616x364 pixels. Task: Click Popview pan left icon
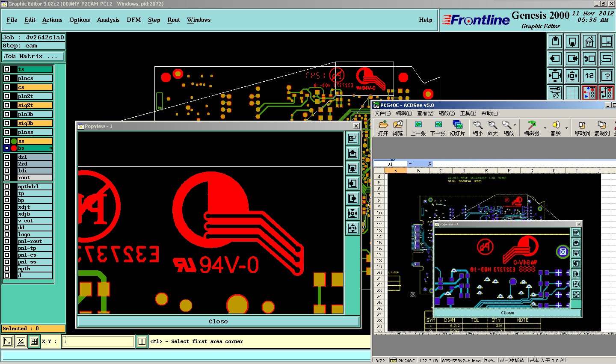[352, 183]
